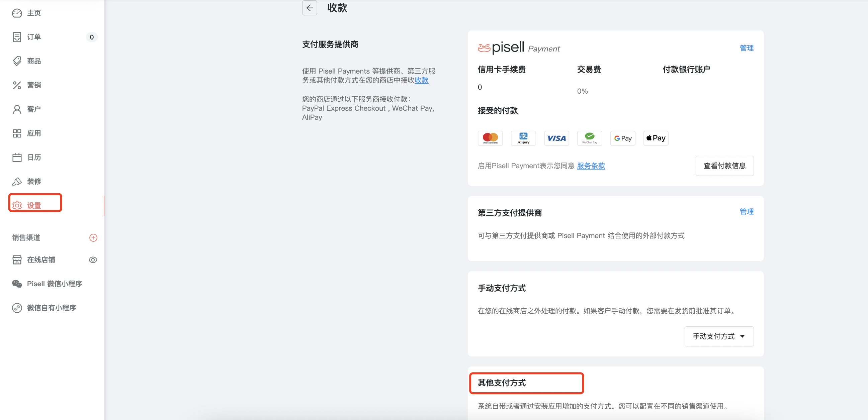868x420 pixels.
Task: Toggle the 在线店铺 eye preview icon
Action: [x=93, y=260]
